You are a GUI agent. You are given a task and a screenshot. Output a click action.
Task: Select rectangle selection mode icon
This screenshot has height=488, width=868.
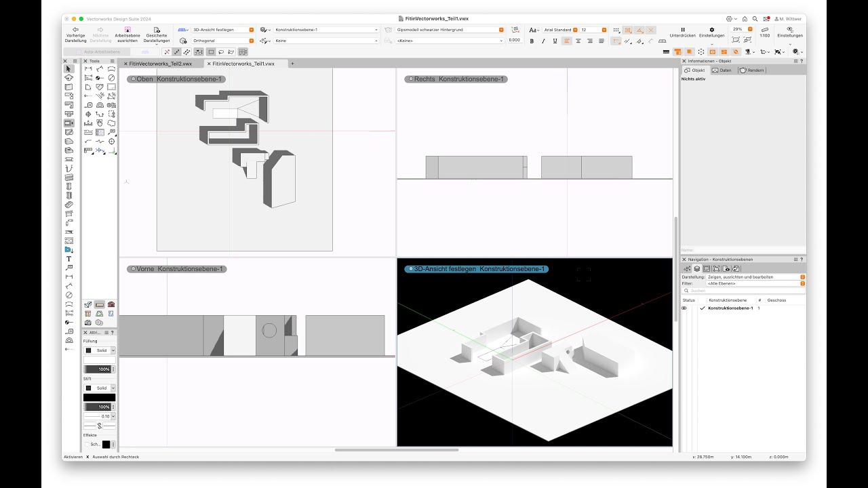pos(211,52)
